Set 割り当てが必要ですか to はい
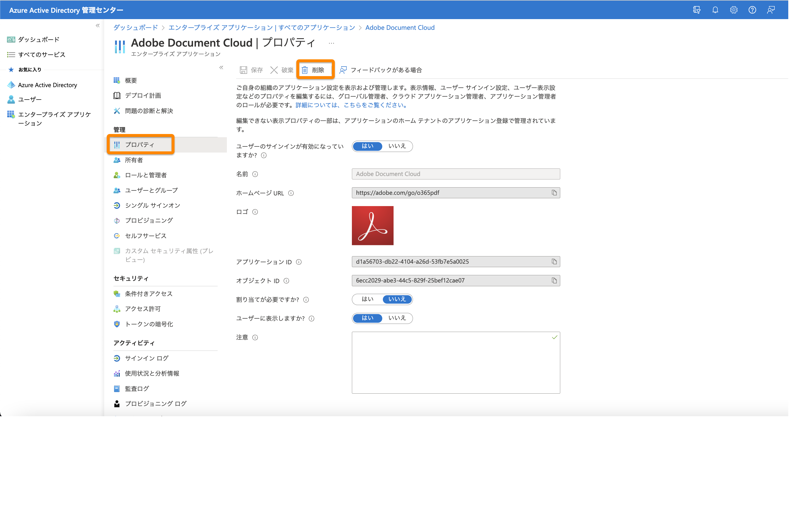Image resolution: width=812 pixels, height=510 pixels. (367, 299)
